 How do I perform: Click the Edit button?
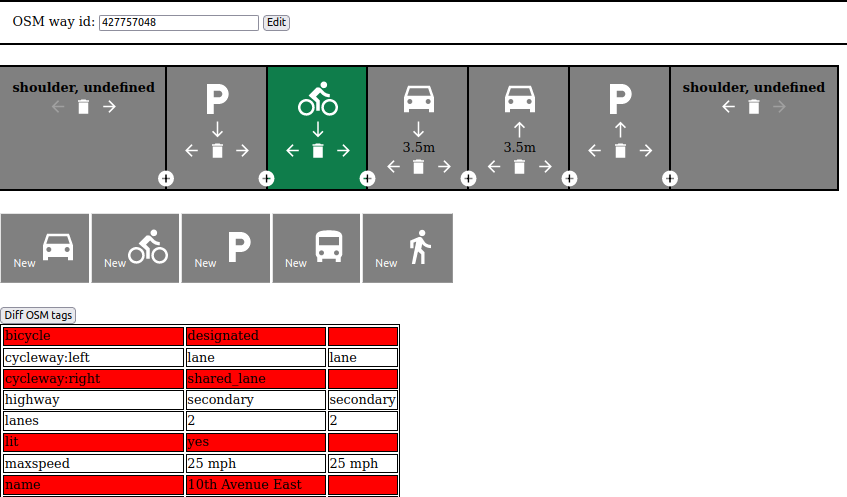click(276, 22)
